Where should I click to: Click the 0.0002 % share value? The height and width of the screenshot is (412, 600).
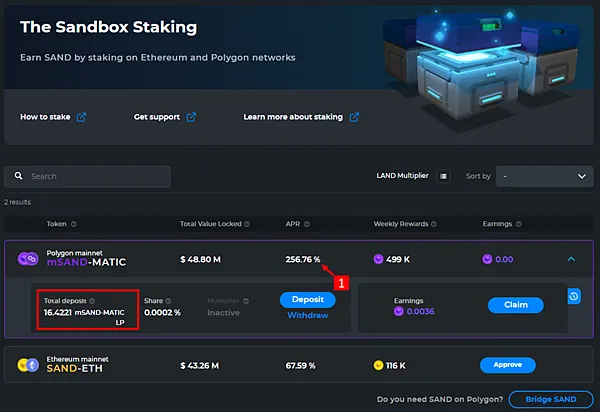pos(162,313)
